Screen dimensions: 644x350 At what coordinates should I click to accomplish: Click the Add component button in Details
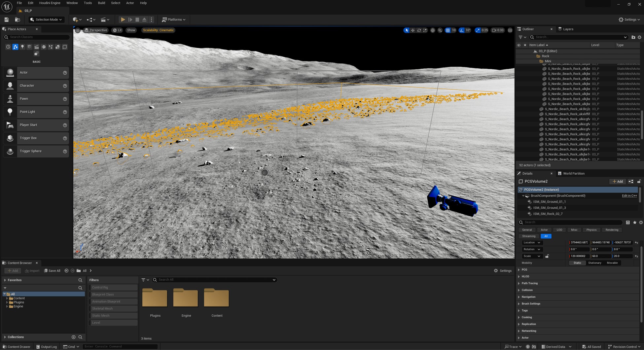tap(618, 182)
